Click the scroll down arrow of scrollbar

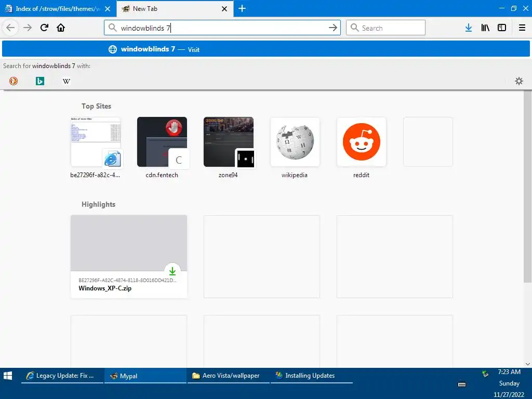coord(528,364)
